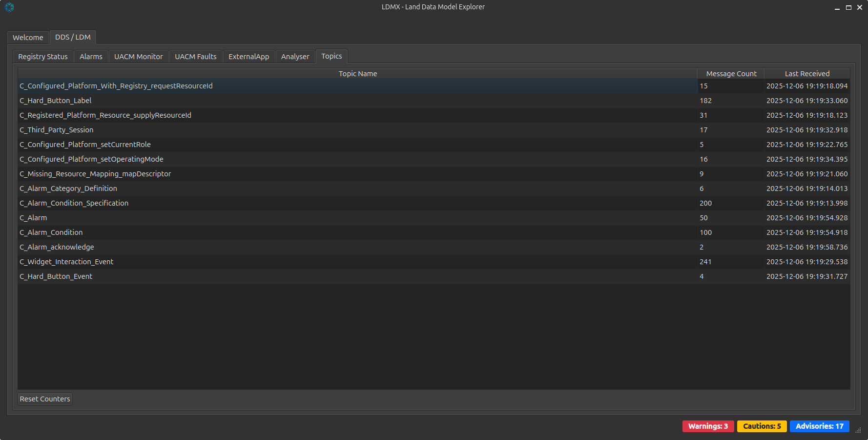868x440 pixels.
Task: Click the LDMX application logo icon
Action: [9, 7]
